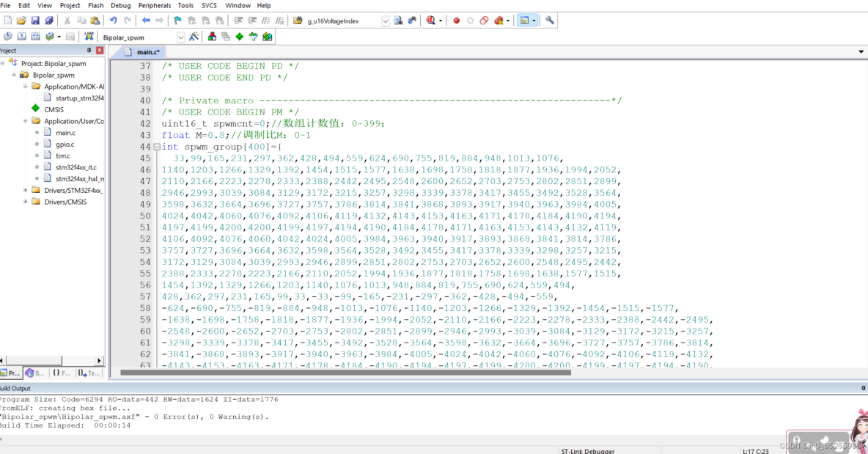The image size is (868, 454).
Task: Open the Bipolar_spwm target selection dropdown
Action: pos(181,36)
